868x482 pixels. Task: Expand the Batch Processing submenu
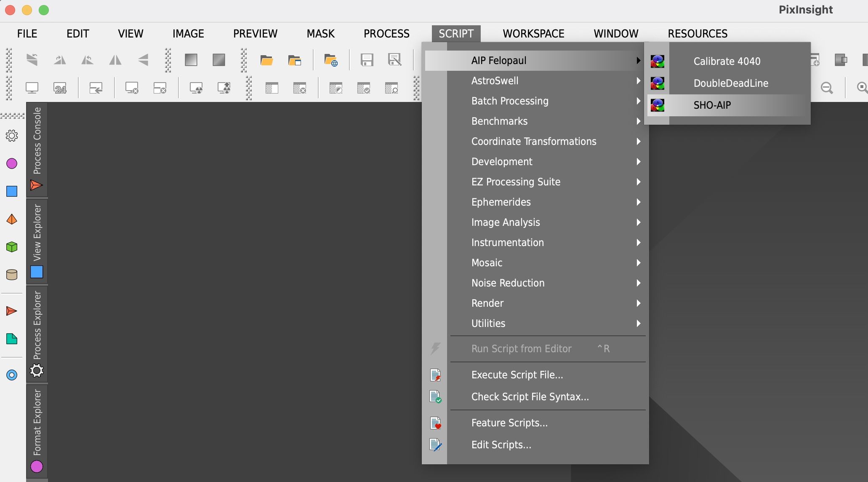click(x=535, y=101)
